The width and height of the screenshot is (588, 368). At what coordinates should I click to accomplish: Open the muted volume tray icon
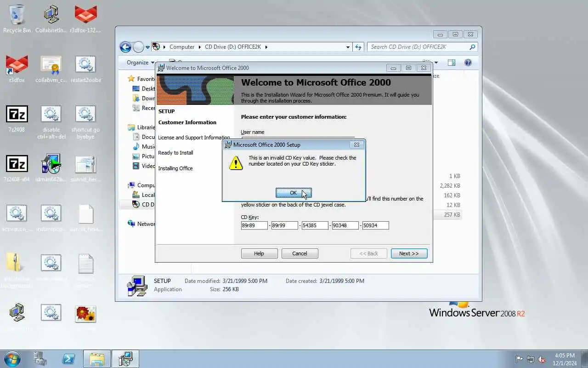(x=542, y=359)
